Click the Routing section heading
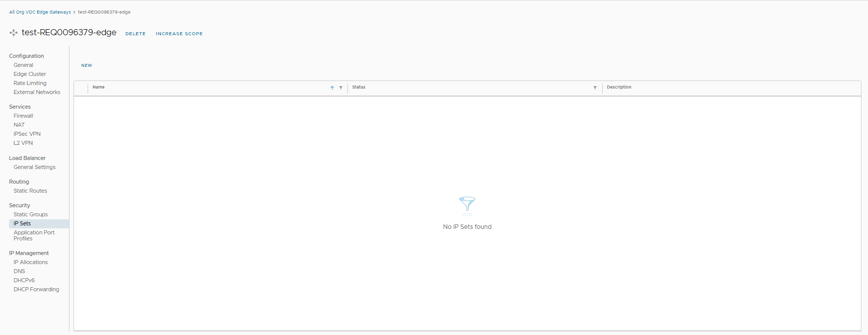868x335 pixels. pos(19,182)
